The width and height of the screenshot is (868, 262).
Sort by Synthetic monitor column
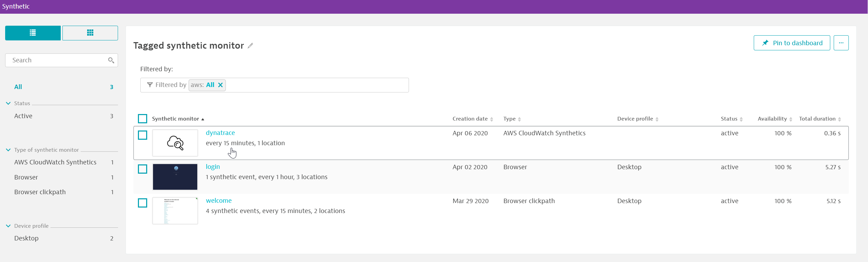tap(178, 119)
